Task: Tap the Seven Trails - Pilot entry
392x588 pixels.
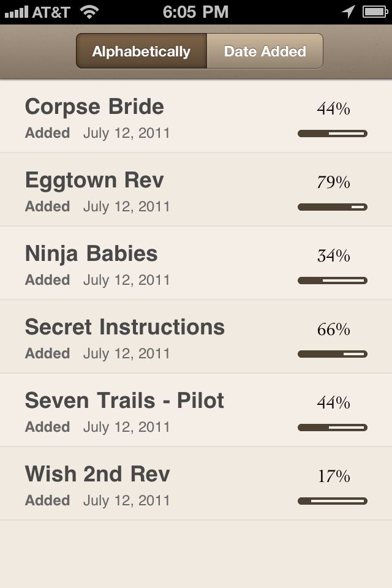Action: pyautogui.click(x=196, y=410)
